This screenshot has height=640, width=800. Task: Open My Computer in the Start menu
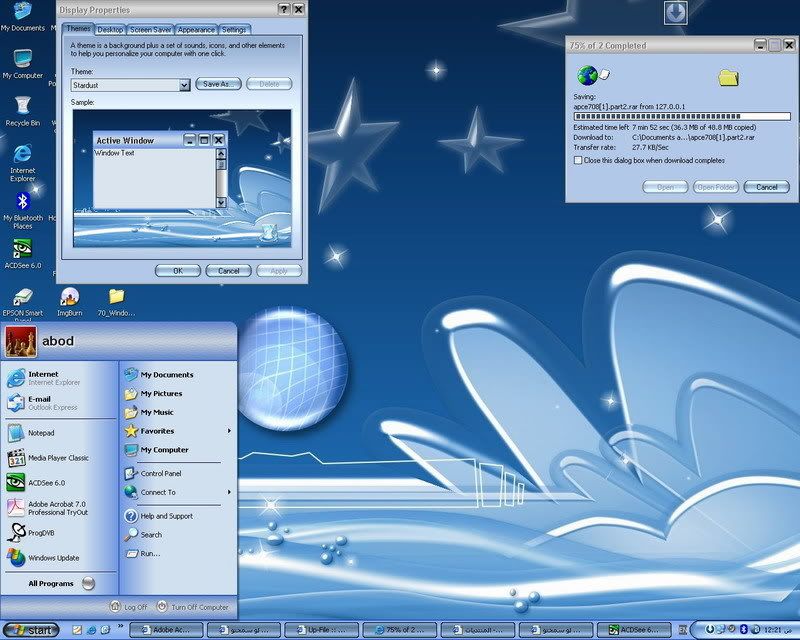(x=176, y=450)
